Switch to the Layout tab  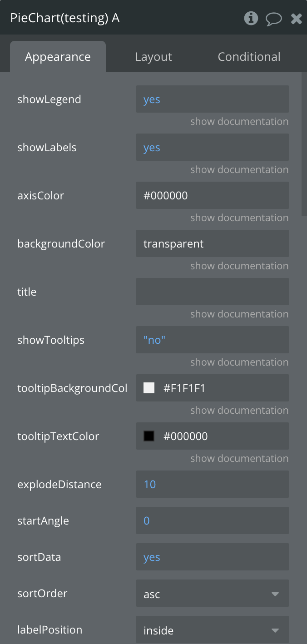(153, 57)
